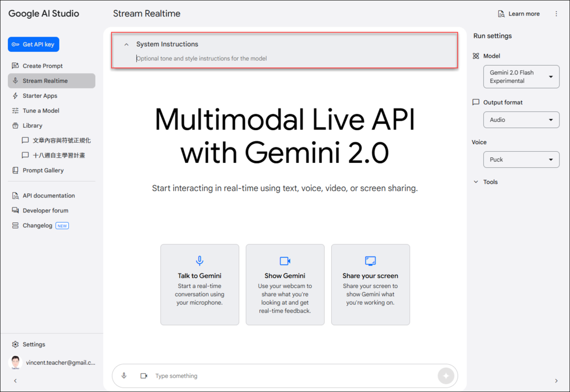Click the sparkle send button

[x=446, y=376]
